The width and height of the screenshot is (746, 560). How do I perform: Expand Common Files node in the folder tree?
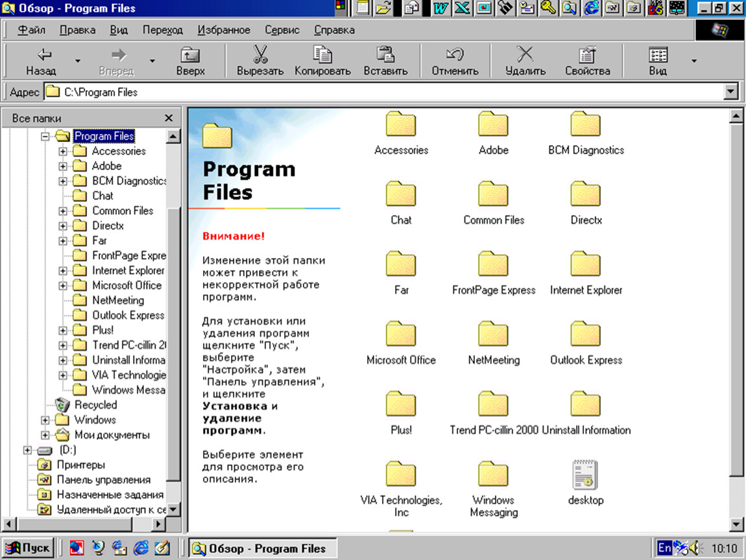pyautogui.click(x=63, y=211)
